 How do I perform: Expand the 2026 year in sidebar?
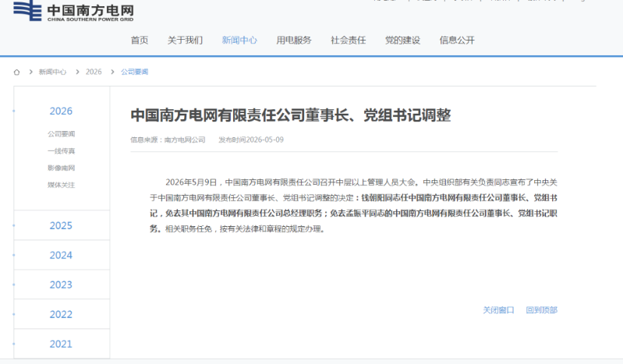coord(61,111)
